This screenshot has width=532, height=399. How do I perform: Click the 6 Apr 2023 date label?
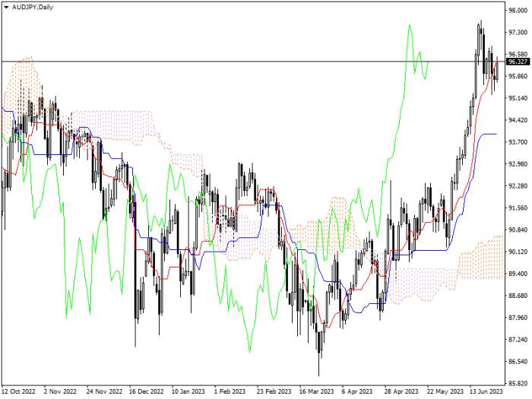click(x=357, y=391)
